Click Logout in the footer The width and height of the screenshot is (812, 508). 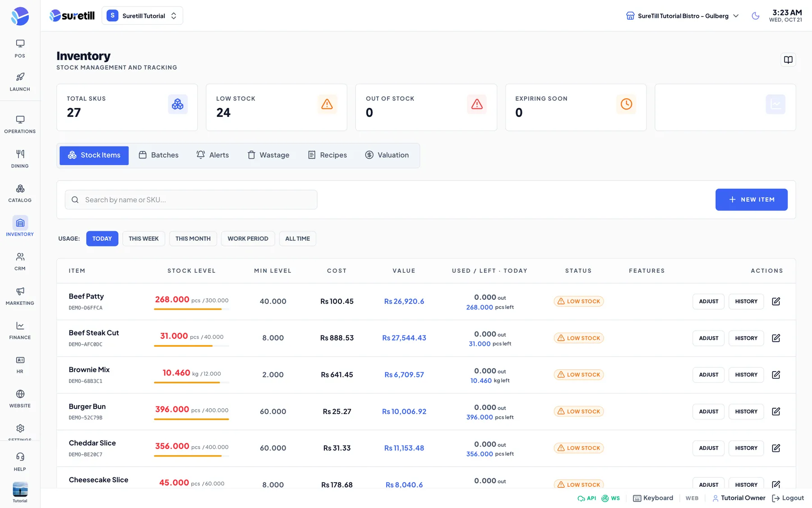coord(788,498)
